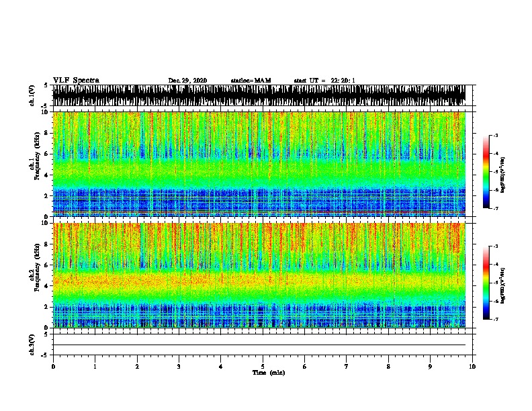532x411 pixels.
Task: Click the ch.2 spectrogram color scale bar
Action: point(486,283)
